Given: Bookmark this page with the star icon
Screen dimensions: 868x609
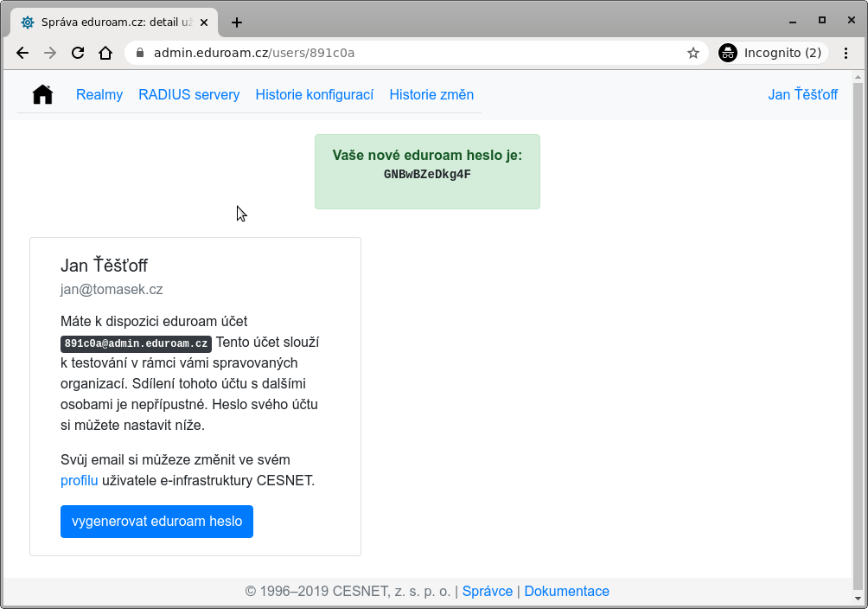Looking at the screenshot, I should (693, 53).
